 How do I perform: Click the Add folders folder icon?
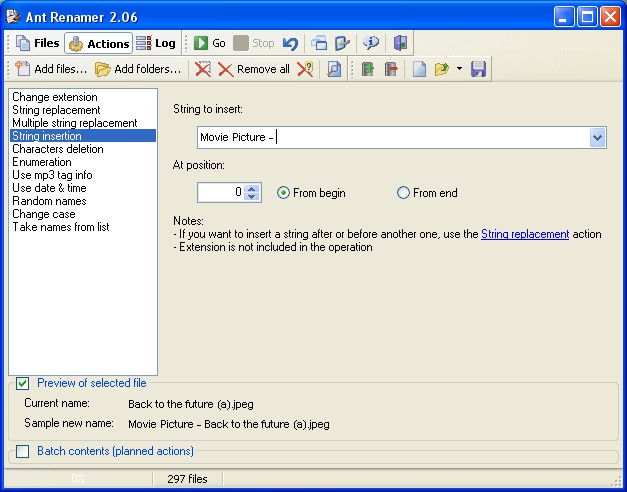pos(102,69)
